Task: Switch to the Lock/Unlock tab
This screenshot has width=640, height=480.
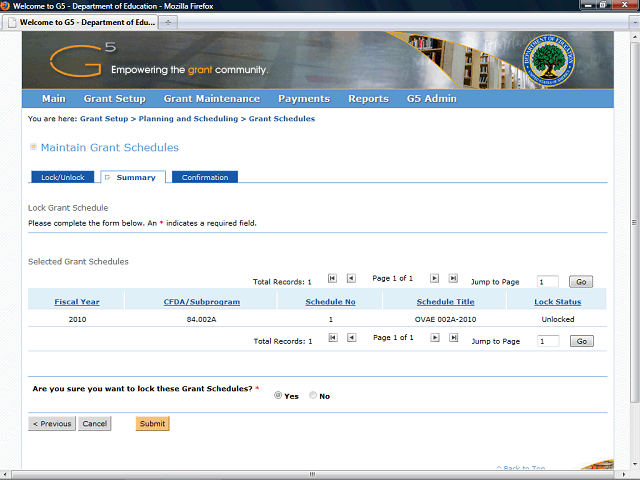Action: pos(63,177)
